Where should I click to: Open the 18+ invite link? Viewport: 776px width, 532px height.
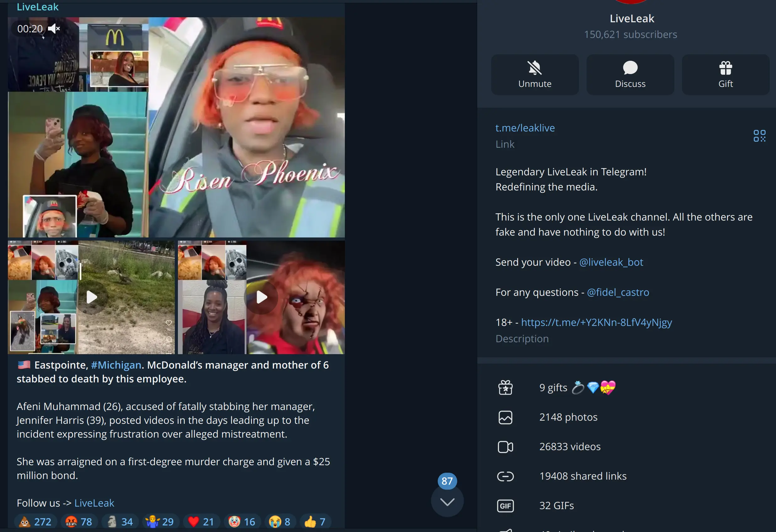pyautogui.click(x=597, y=322)
